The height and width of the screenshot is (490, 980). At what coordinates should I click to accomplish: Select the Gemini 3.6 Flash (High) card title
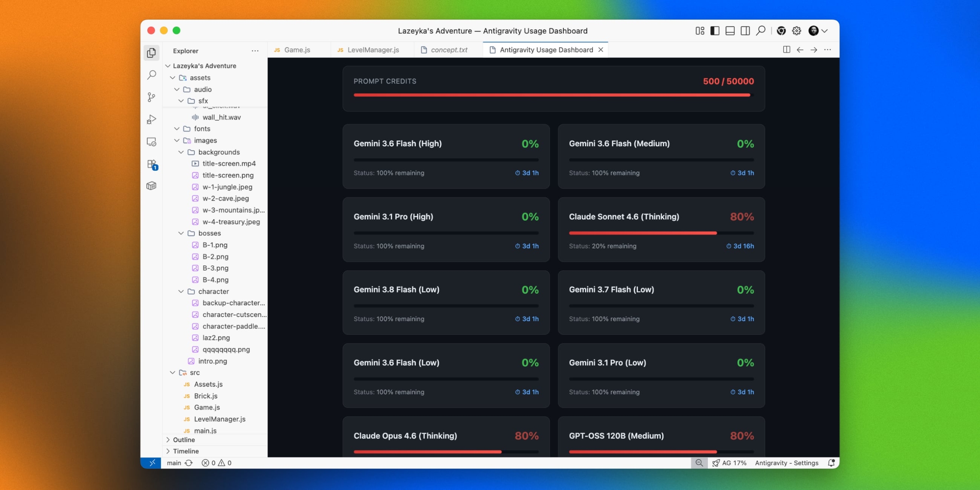pyautogui.click(x=398, y=144)
